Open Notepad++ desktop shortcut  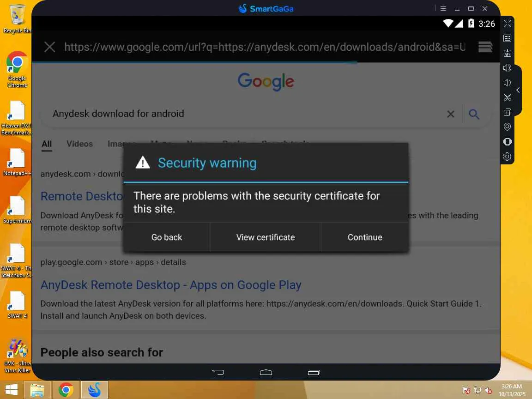[x=17, y=162]
